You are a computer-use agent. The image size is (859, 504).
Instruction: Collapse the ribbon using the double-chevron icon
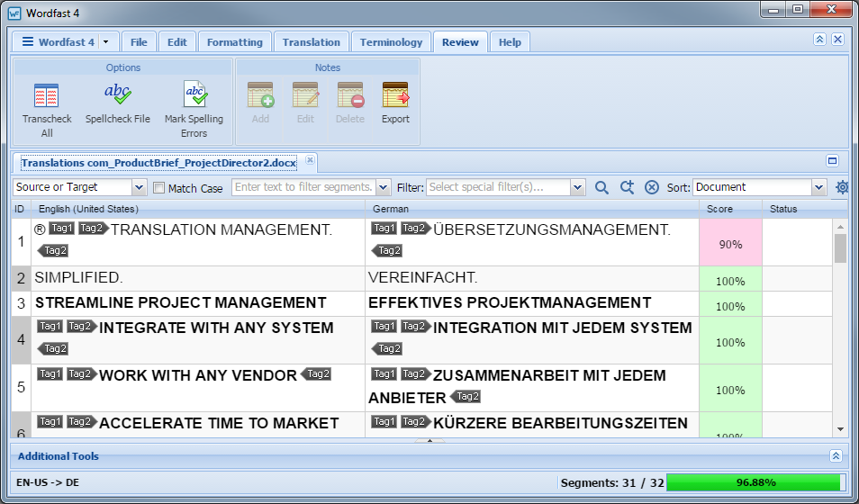pyautogui.click(x=819, y=39)
